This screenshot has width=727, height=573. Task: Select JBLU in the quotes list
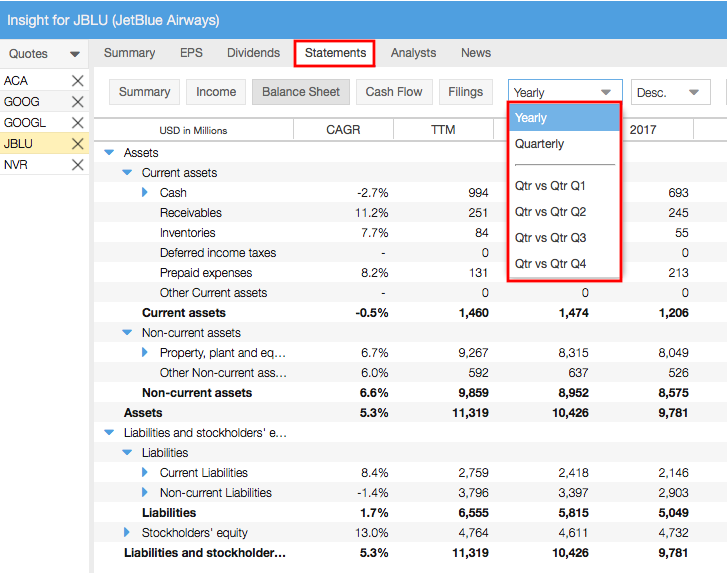18,144
